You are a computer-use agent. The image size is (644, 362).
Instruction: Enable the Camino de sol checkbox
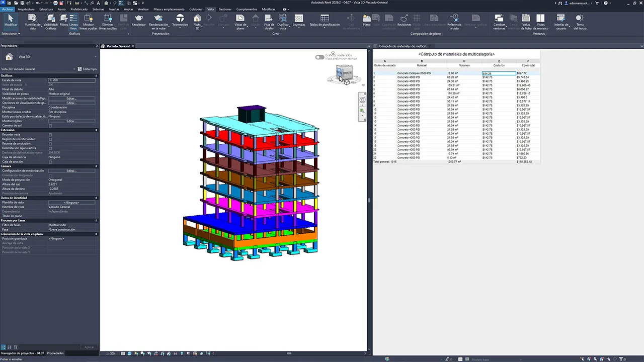coord(50,126)
